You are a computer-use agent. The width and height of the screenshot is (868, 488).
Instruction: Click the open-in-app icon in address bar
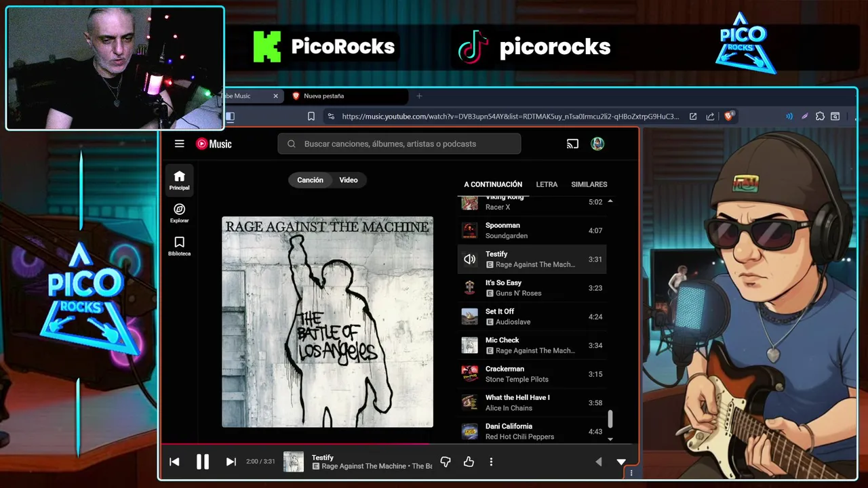pyautogui.click(x=693, y=116)
